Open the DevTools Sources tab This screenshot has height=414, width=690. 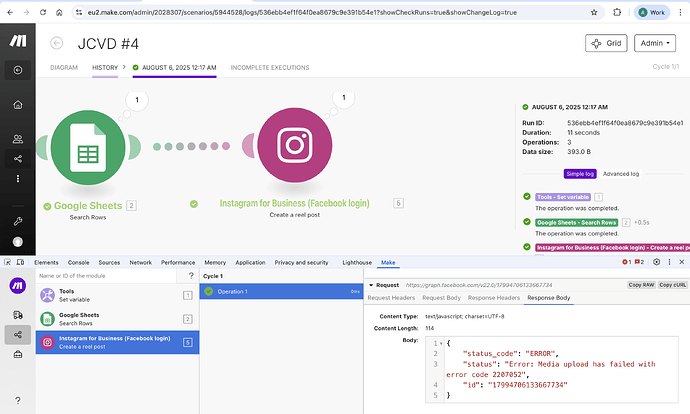click(x=109, y=263)
